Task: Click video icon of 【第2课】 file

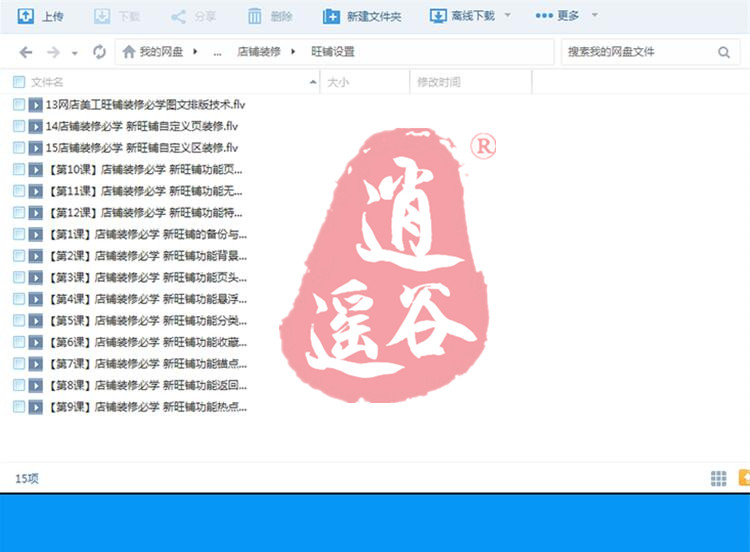Action: pos(35,256)
